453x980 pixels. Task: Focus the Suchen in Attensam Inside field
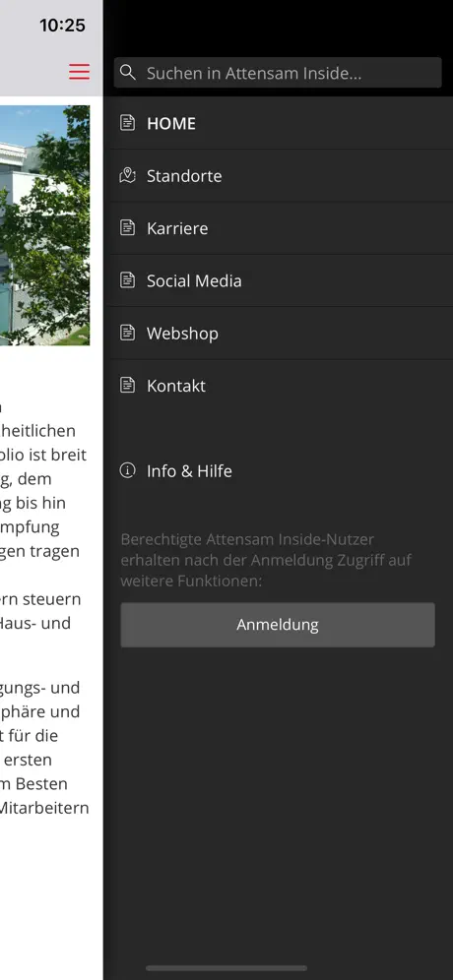(278, 73)
